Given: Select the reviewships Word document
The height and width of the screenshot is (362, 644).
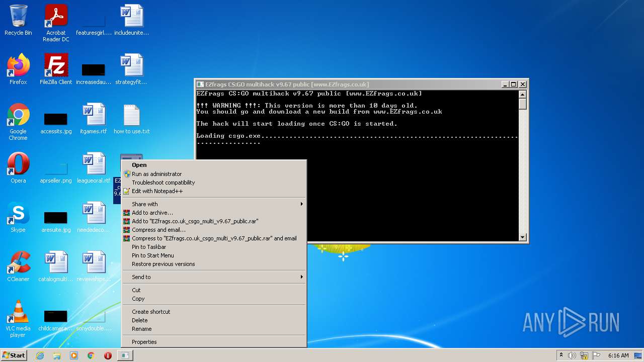Looking at the screenshot, I should (x=94, y=266).
